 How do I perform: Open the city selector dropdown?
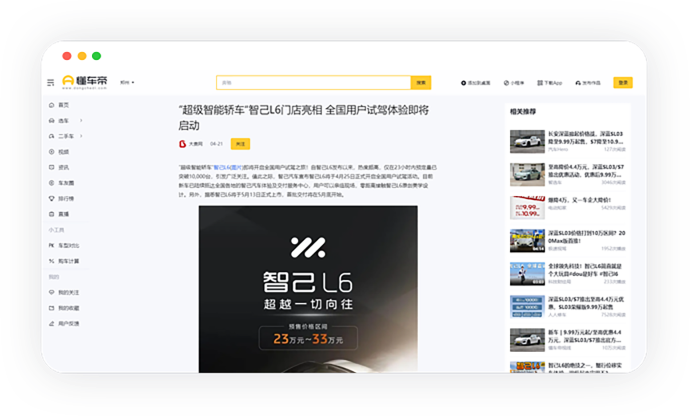click(x=127, y=82)
